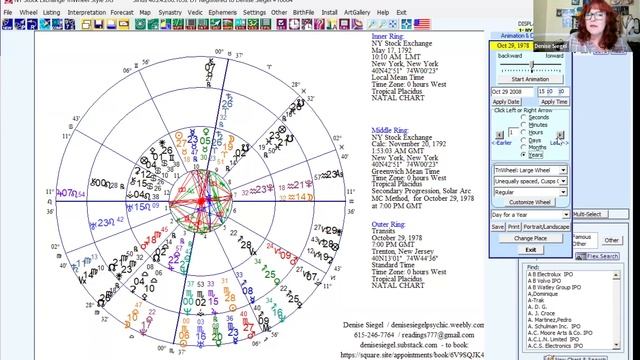The height and width of the screenshot is (360, 640).
Task: Click the first magnifying glass toolbar icon
Action: point(371,24)
